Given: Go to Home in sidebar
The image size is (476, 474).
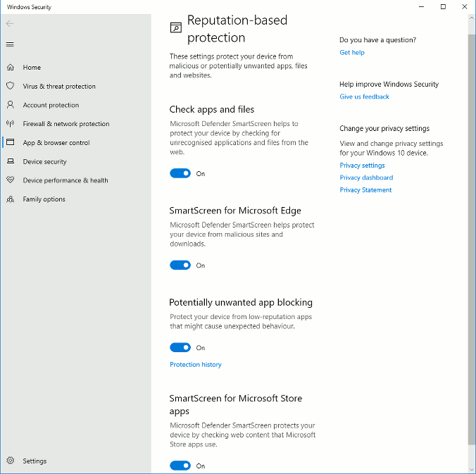Looking at the screenshot, I should (76, 67).
